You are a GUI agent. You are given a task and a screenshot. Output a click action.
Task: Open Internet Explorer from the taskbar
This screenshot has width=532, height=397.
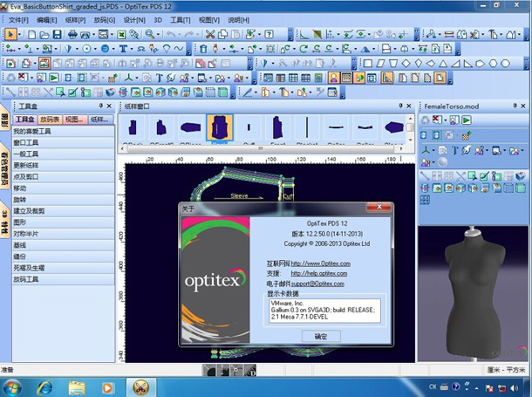(44, 387)
